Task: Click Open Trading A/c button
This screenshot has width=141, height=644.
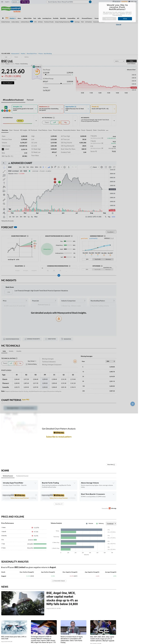Action: (x=8, y=83)
